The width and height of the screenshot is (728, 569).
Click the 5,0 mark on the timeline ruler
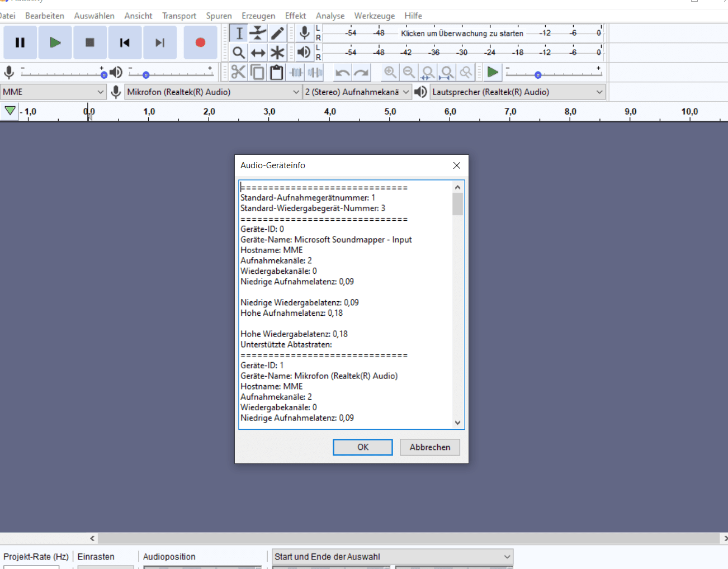click(390, 112)
